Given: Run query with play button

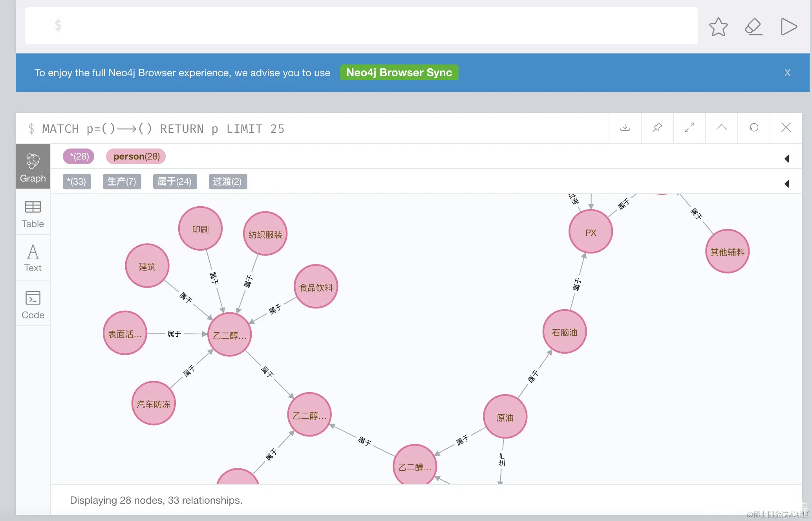Looking at the screenshot, I should pyautogui.click(x=788, y=27).
